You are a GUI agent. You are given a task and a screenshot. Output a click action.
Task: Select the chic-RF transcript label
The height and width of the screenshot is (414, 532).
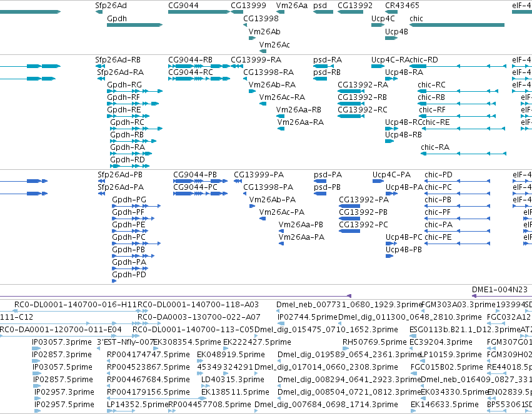pos(432,110)
